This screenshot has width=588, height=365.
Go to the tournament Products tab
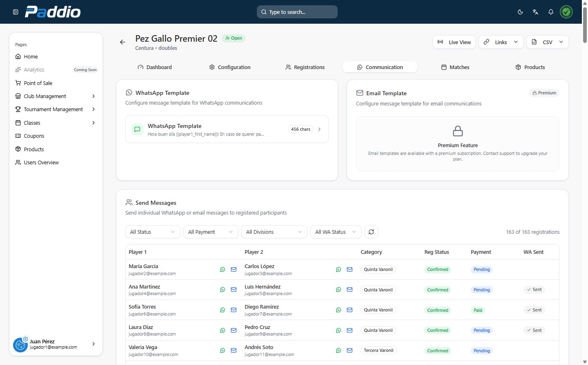pos(530,67)
